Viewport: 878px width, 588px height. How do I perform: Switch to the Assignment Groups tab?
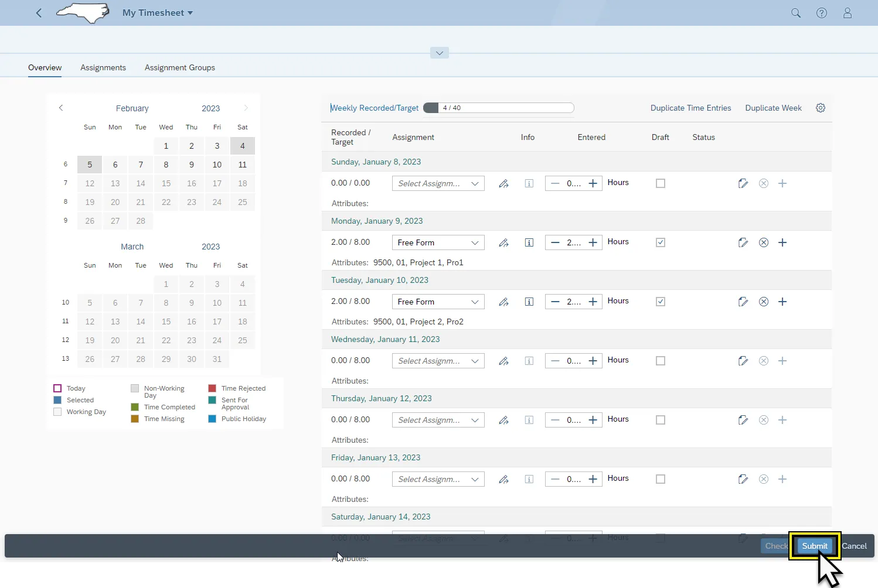180,67
